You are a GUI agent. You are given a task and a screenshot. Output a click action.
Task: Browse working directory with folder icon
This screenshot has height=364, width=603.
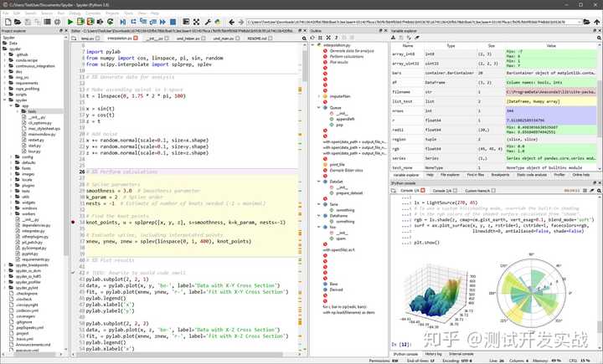pos(586,23)
